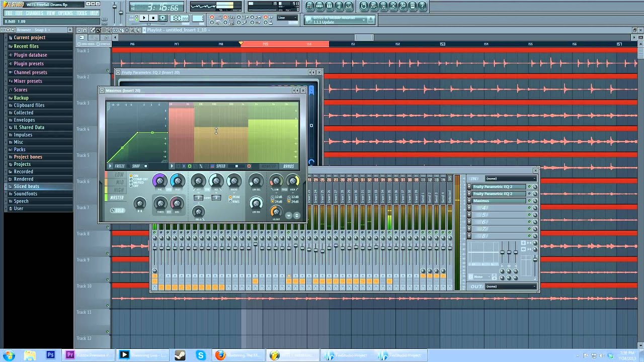Screen dimensions: 644x362
Task: Open the piano roll view icon
Action: 329,7
